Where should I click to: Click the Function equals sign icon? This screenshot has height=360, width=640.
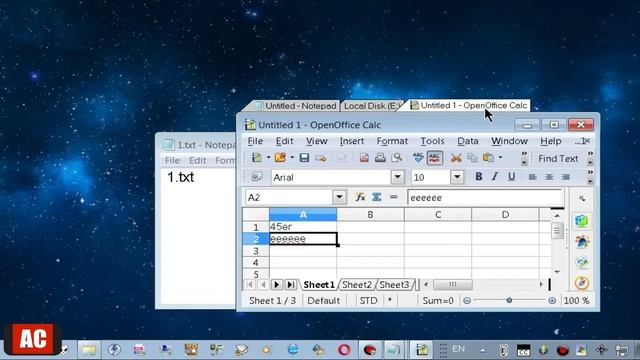click(x=393, y=198)
